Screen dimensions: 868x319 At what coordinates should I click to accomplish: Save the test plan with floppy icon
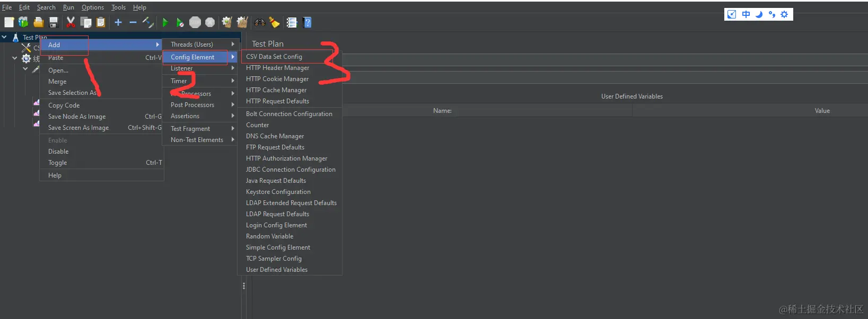tap(53, 22)
